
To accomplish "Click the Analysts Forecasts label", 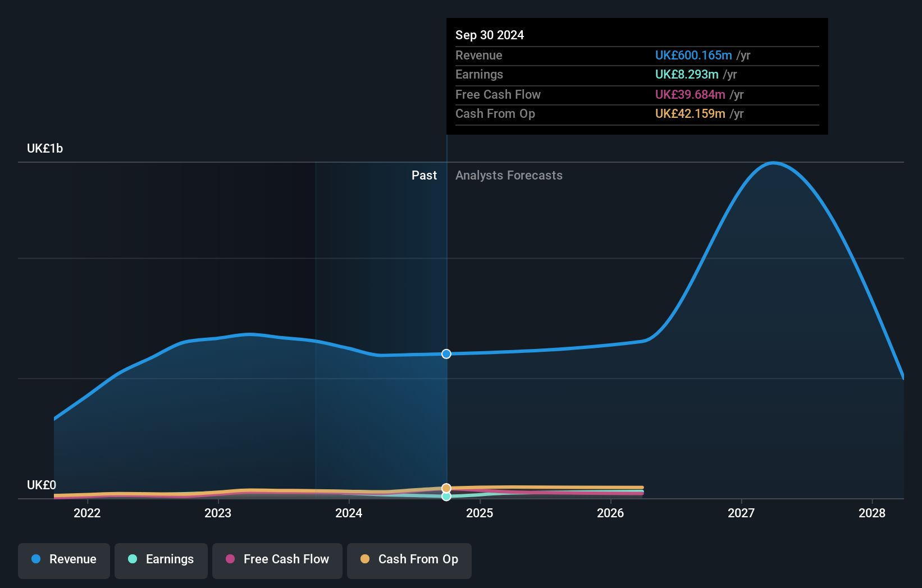I will [x=509, y=176].
